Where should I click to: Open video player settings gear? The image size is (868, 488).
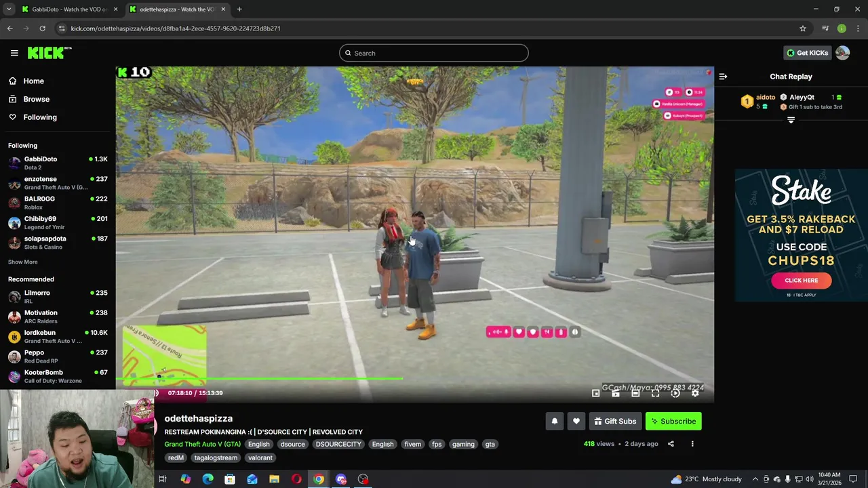coord(695,393)
